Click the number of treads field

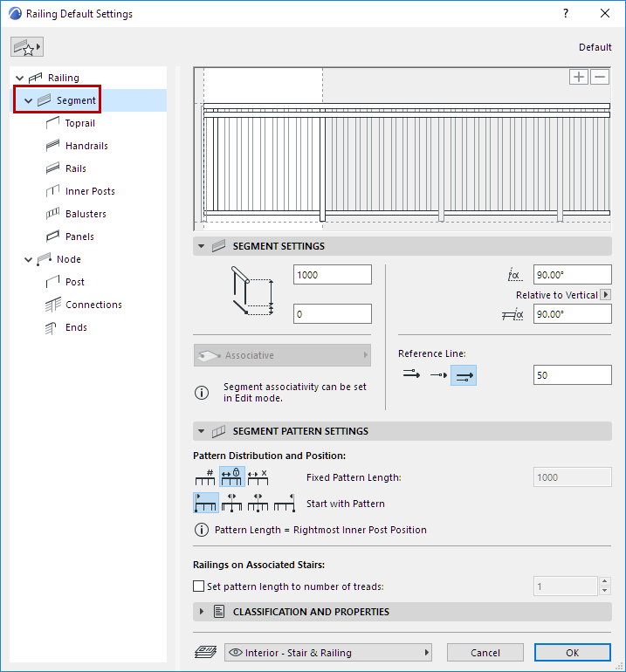point(566,586)
